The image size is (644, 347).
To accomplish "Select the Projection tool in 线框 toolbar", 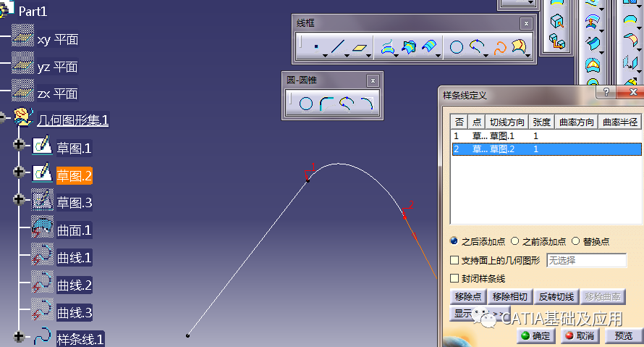I will [x=388, y=47].
